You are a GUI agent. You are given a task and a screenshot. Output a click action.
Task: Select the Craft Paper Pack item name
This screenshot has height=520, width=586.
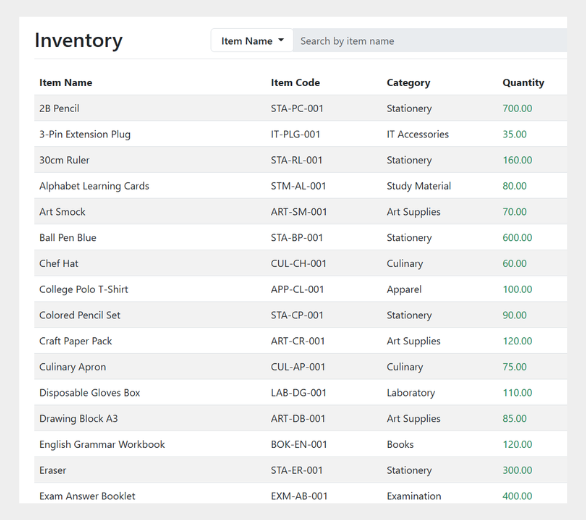[75, 341]
